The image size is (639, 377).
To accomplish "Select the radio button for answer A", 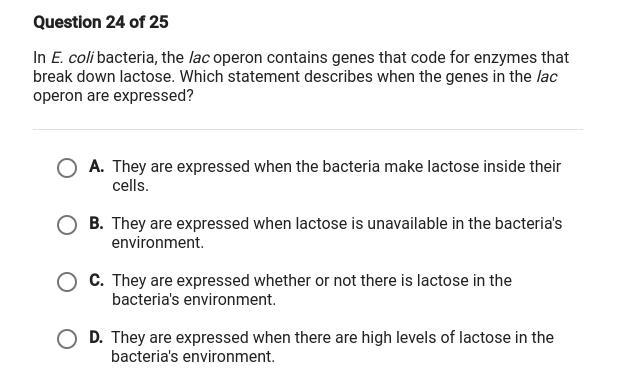I will pyautogui.click(x=67, y=168).
